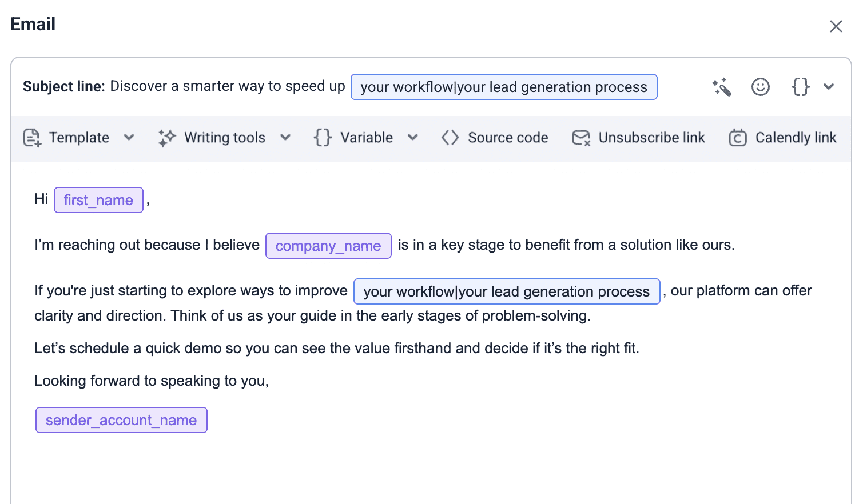
Task: Click the Calendly link calendar icon
Action: tap(737, 138)
